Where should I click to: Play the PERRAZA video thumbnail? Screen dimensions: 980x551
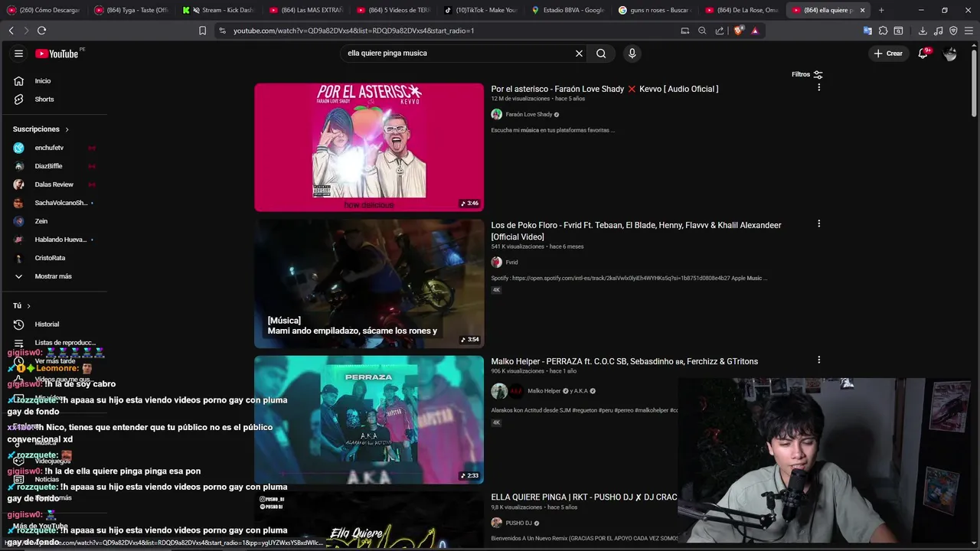coord(369,419)
